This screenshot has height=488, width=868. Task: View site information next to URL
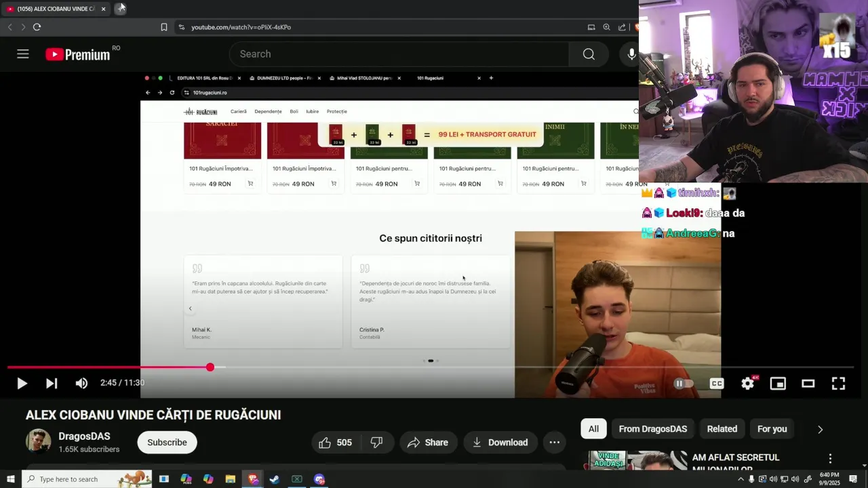[x=181, y=27]
